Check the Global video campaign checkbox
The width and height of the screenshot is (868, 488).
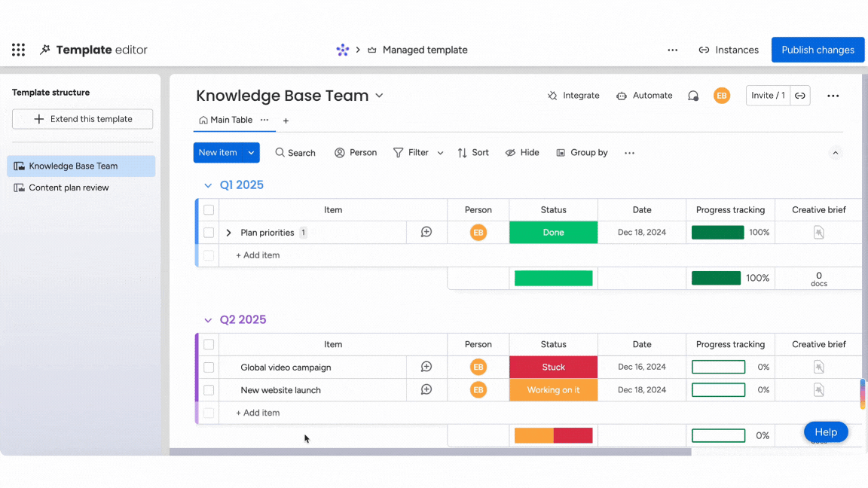209,367
